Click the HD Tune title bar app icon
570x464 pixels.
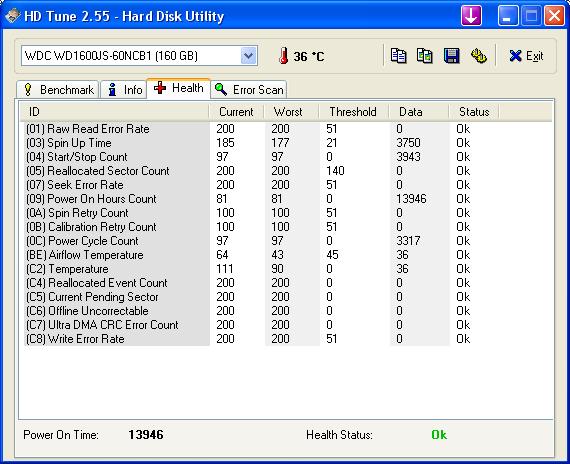tap(12, 16)
